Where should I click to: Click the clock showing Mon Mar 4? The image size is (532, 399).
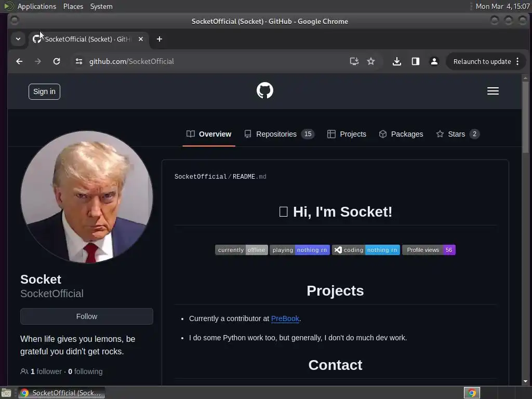[502, 6]
